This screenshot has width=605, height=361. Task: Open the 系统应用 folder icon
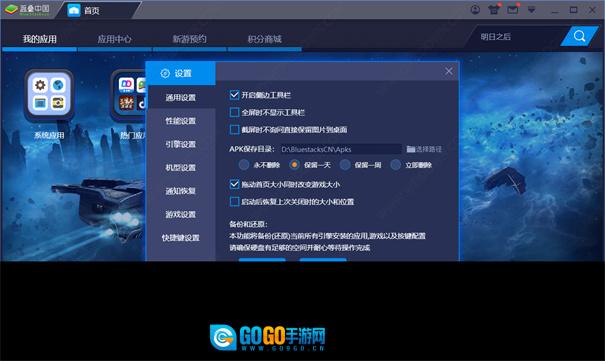coord(49,95)
